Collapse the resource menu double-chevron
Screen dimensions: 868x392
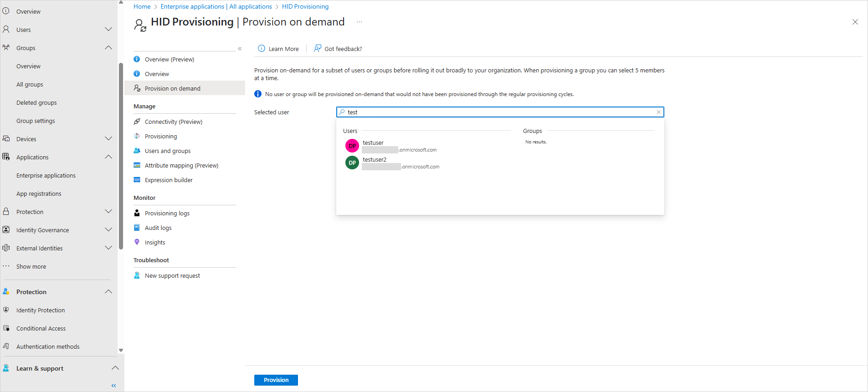click(240, 49)
